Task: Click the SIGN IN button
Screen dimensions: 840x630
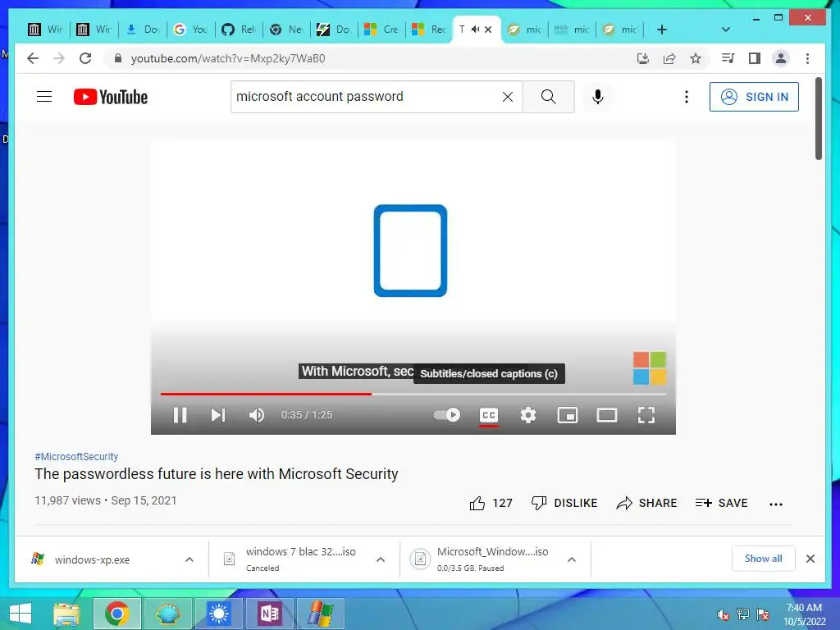Action: pos(754,97)
